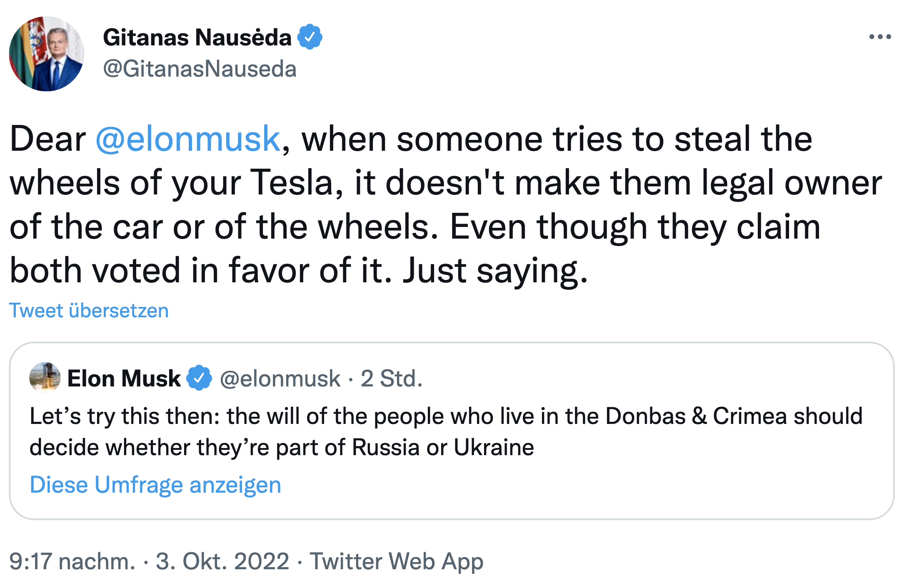Click the '2 Std.' quoted tweet timestamp

coord(391,379)
